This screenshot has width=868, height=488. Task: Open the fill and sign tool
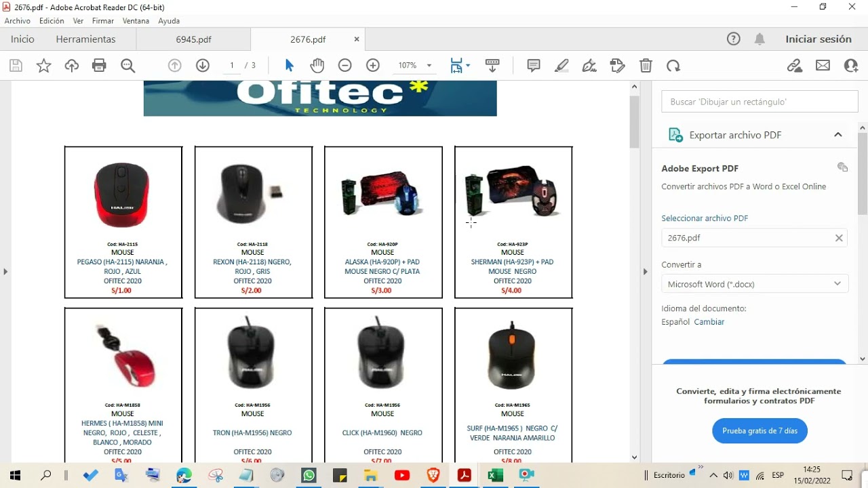tap(589, 66)
